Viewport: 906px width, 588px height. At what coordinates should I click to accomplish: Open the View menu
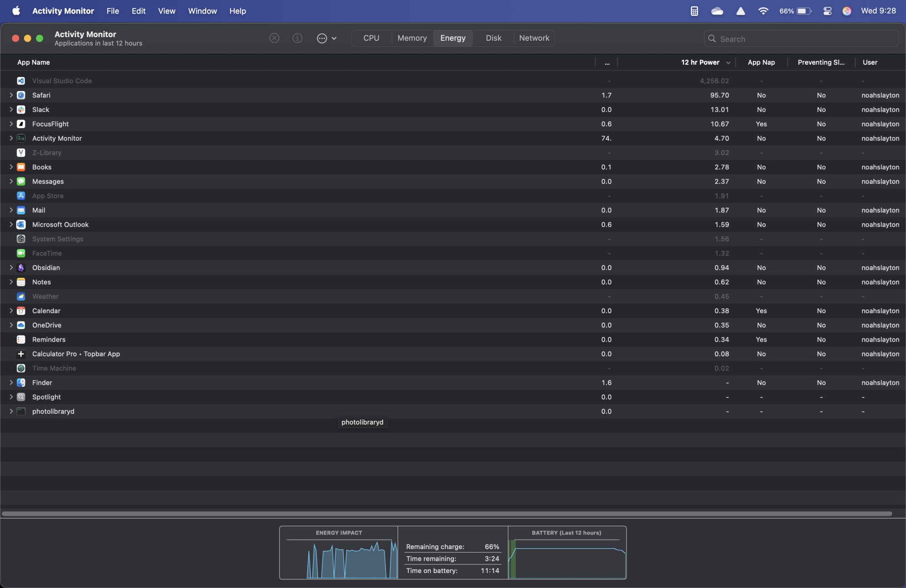166,11
